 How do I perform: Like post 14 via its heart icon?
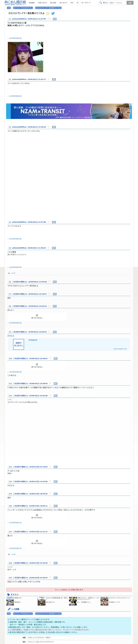[x=50, y=481]
